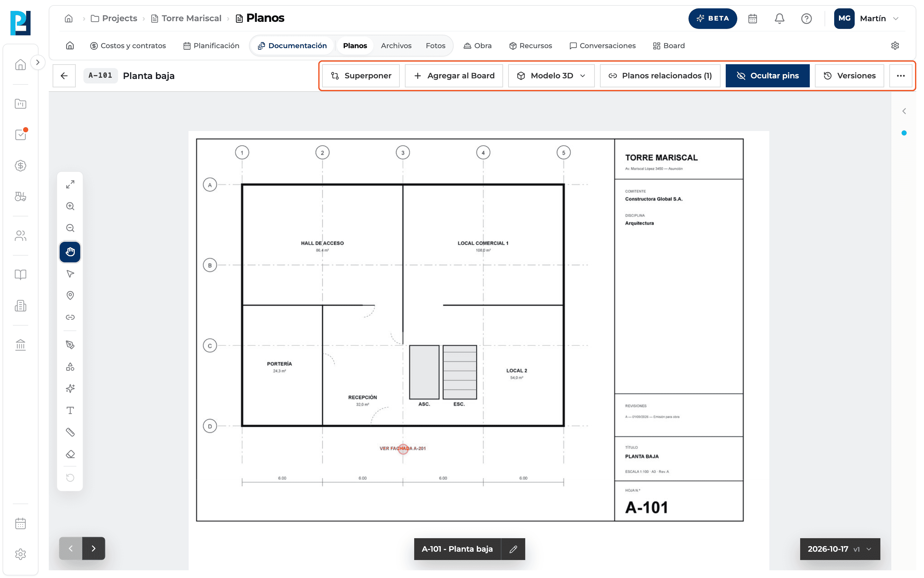The height and width of the screenshot is (578, 924).
Task: Select the fullscreen expand tool
Action: [x=70, y=184]
